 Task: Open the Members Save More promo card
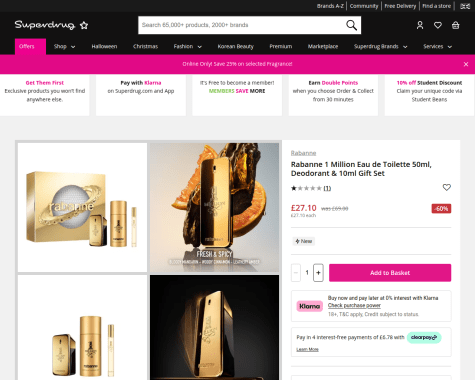coord(237,95)
